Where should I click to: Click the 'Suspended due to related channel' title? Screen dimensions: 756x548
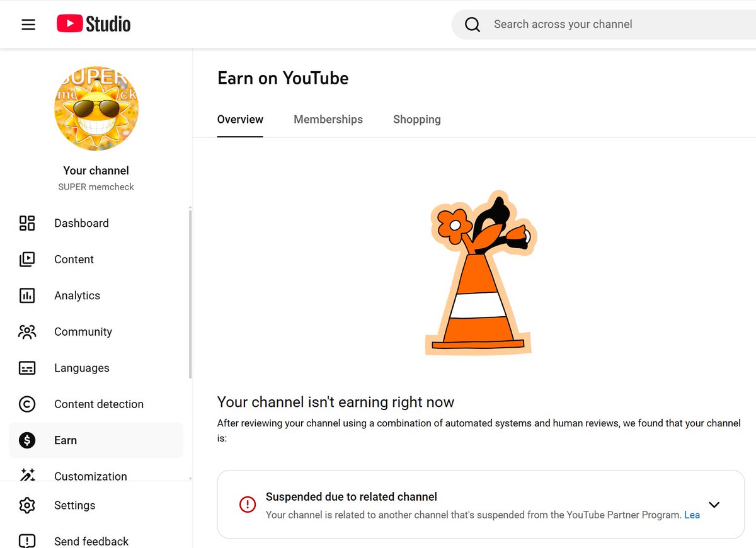click(352, 497)
